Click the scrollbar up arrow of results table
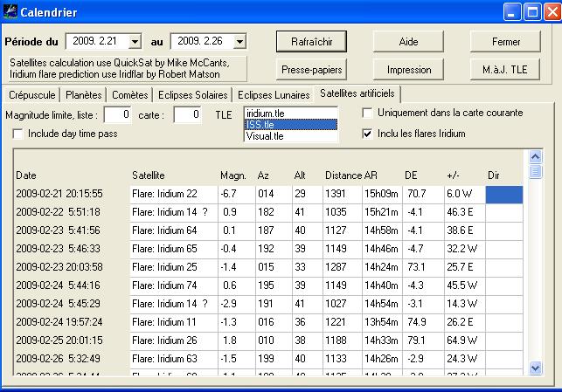This screenshot has width=562, height=392. [x=535, y=157]
